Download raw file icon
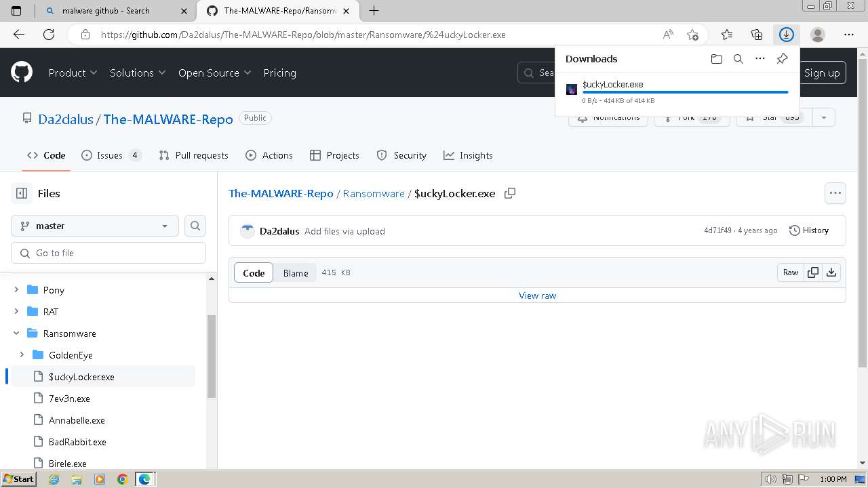The image size is (868, 488). point(831,272)
